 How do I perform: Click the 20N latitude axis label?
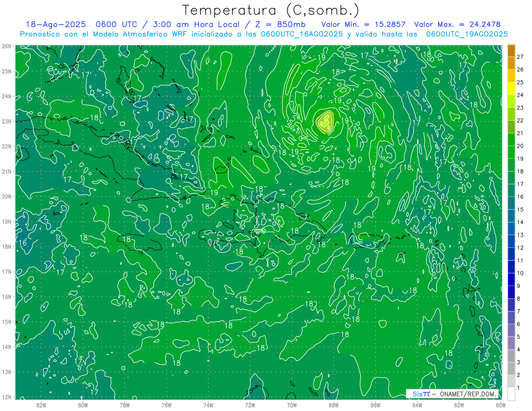(x=7, y=196)
